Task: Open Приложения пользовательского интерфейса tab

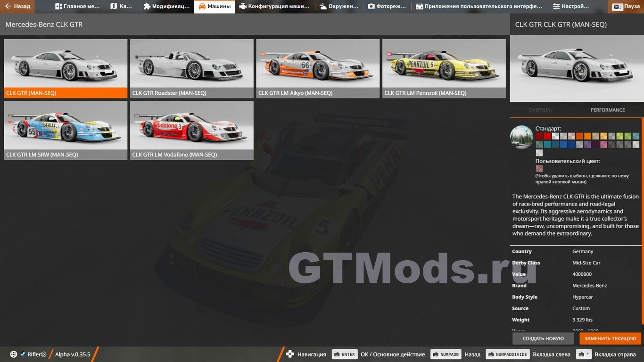Action: coord(479,7)
